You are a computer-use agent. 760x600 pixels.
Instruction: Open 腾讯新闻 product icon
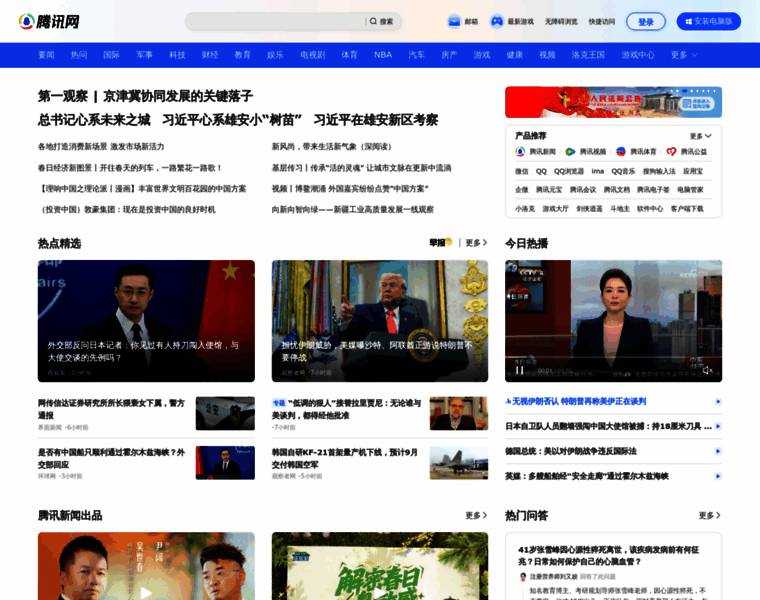[x=520, y=152]
